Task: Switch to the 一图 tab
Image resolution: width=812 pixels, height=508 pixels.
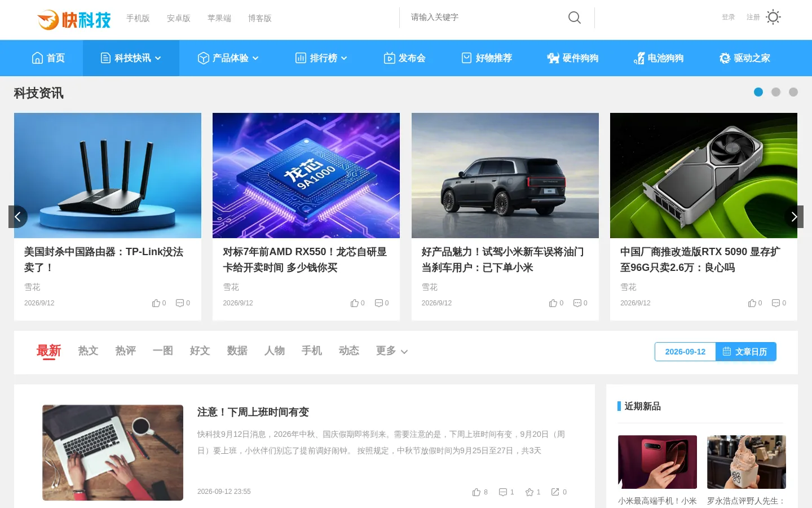Action: (163, 351)
